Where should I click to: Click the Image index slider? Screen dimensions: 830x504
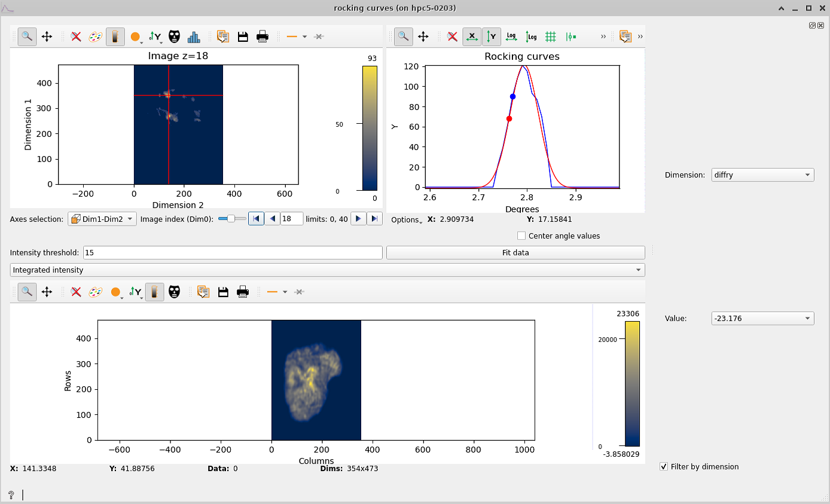[x=232, y=219]
